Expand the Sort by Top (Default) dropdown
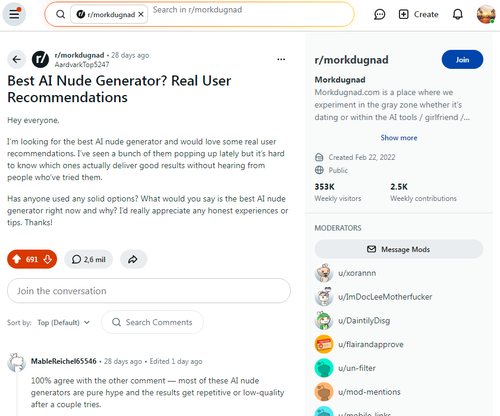 [x=63, y=322]
